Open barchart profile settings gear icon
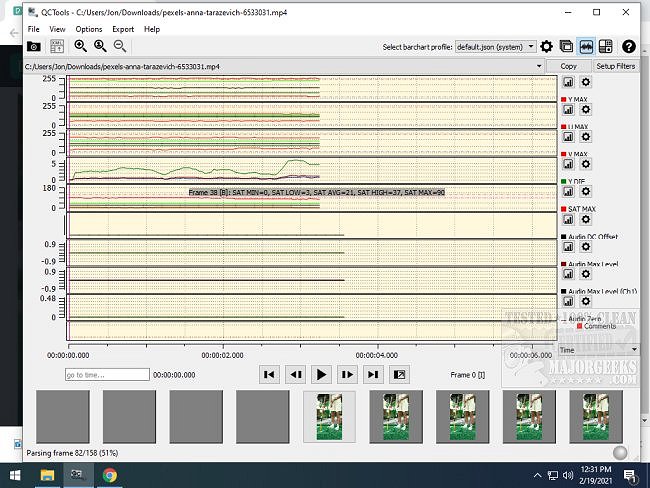This screenshot has height=488, width=650. pyautogui.click(x=546, y=46)
